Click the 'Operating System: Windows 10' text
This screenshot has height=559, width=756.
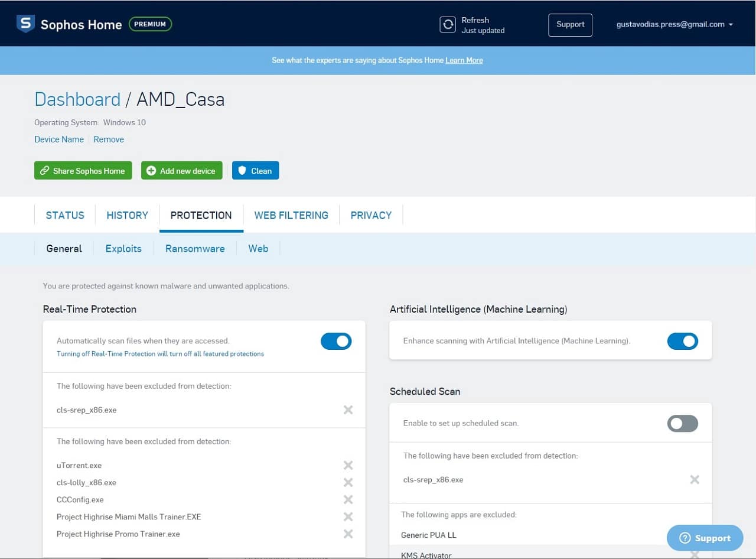[90, 123]
